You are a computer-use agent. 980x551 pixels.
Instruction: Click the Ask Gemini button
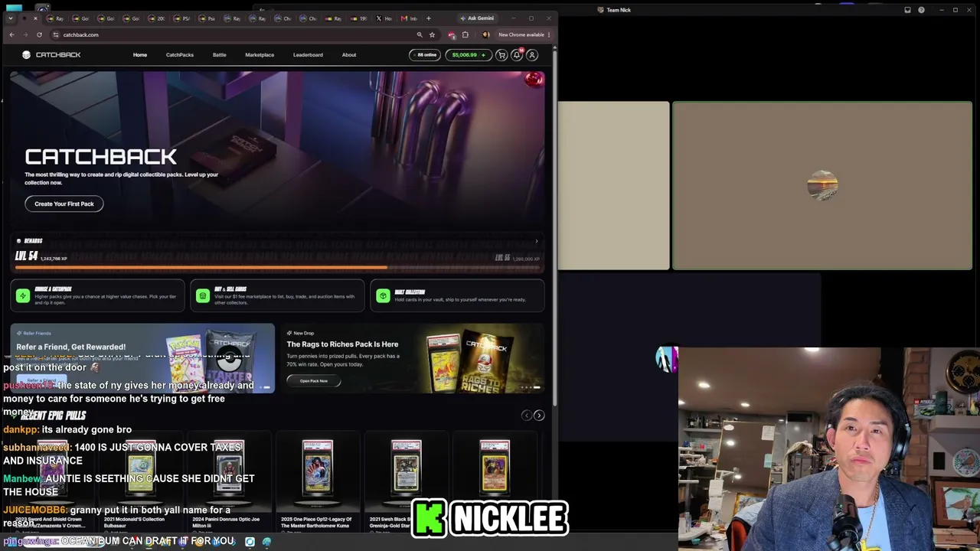[477, 18]
